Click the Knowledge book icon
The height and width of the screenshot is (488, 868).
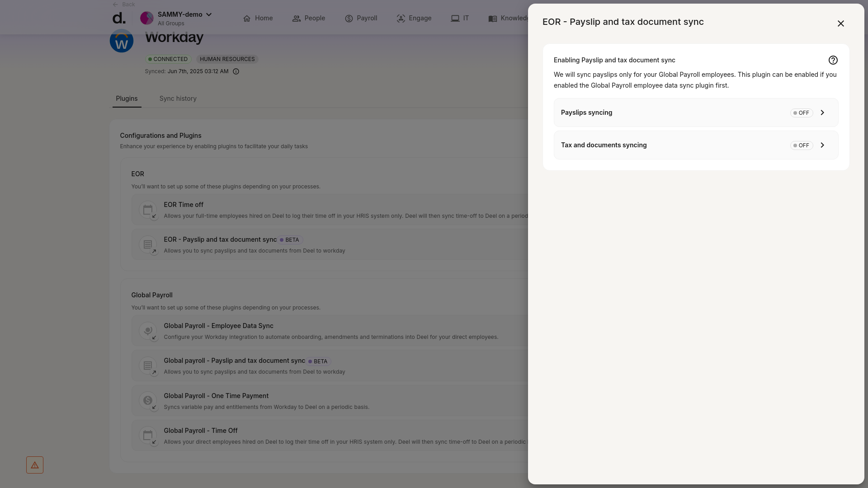click(x=493, y=19)
